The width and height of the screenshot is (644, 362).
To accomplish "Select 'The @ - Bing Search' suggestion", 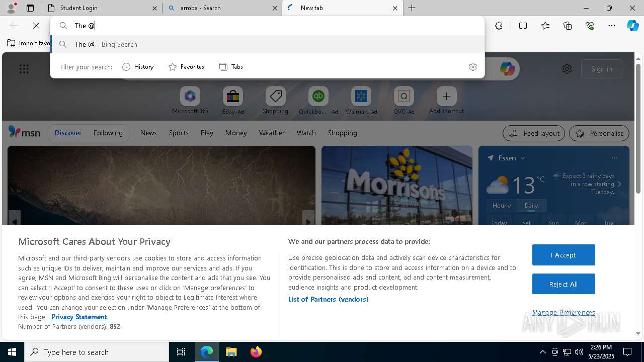I will [x=267, y=44].
